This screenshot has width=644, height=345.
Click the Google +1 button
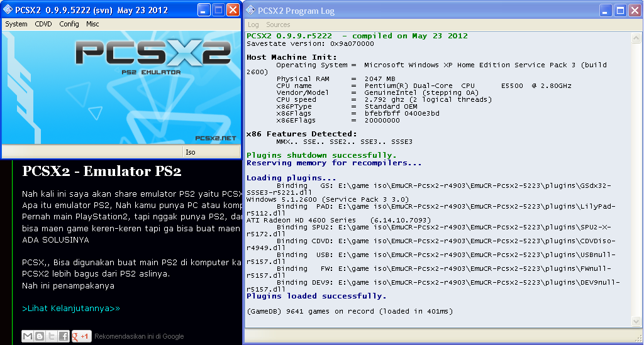[81, 336]
